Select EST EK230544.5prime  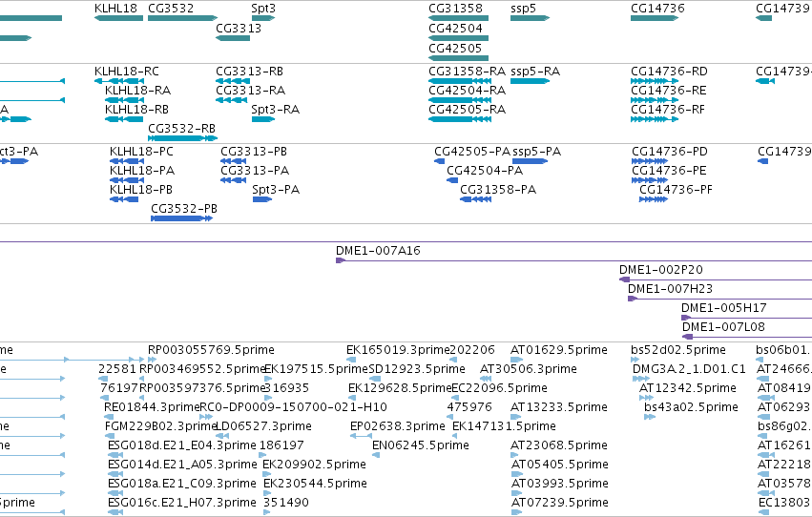[x=267, y=494]
